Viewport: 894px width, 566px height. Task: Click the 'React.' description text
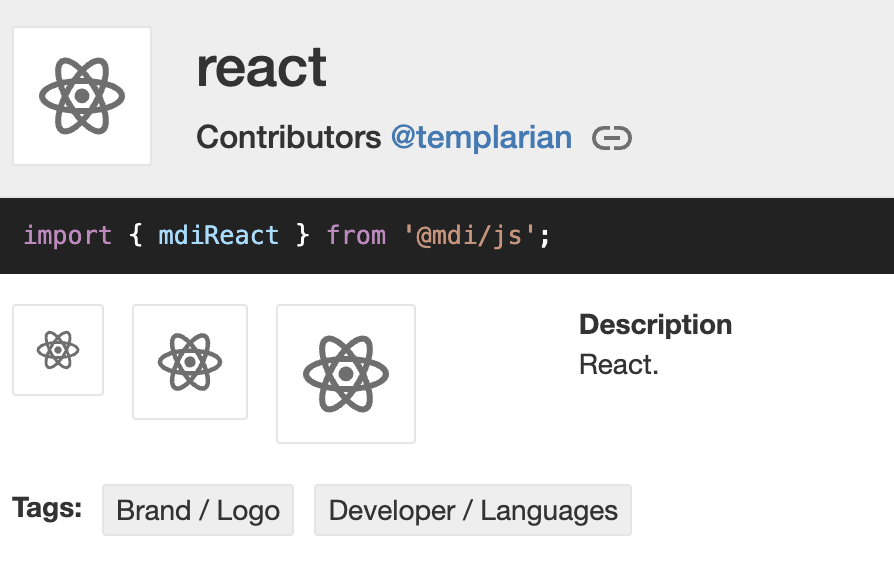pos(619,365)
